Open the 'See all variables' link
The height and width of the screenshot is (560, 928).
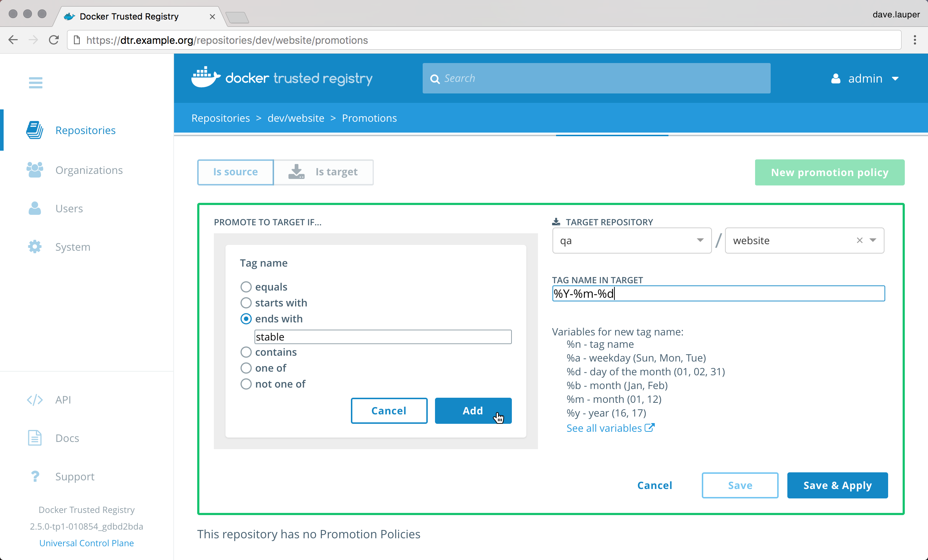pos(610,428)
